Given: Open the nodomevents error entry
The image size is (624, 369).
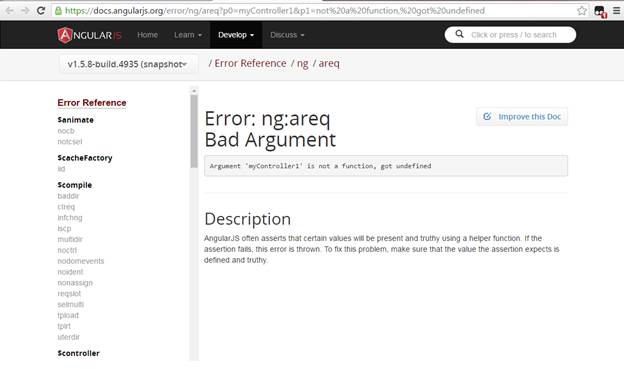Looking at the screenshot, I should click(81, 261).
